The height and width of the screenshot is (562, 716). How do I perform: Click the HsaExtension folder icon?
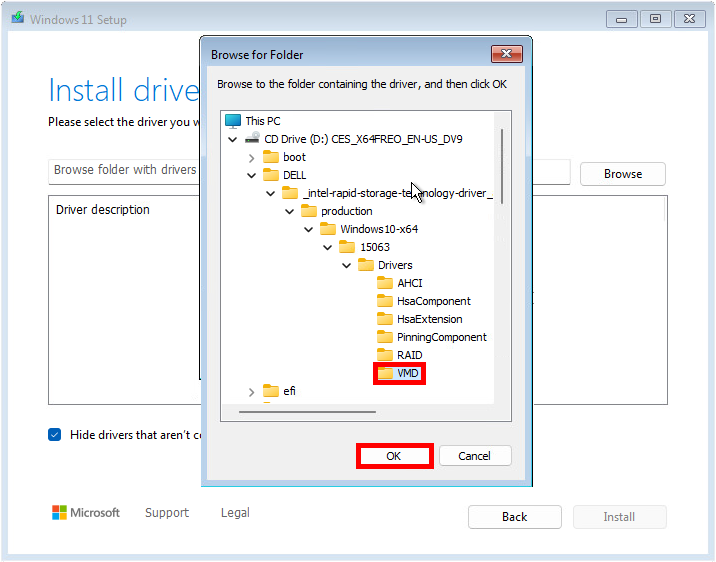click(x=385, y=319)
